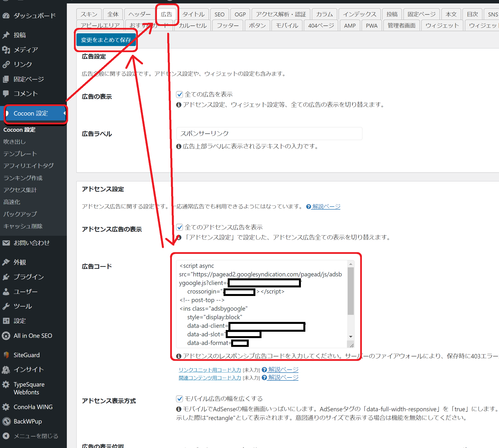Screen dimensions: 499x448
Task: Open the 解説ページ help link
Action: point(326,206)
